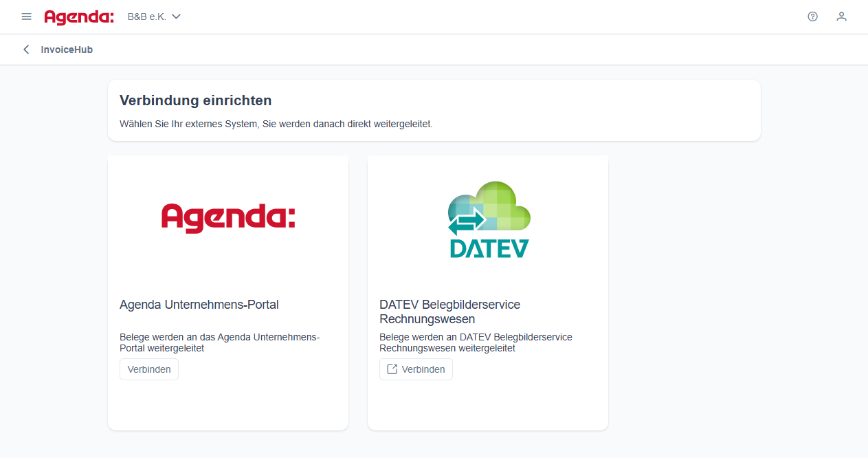The image size is (868, 458).
Task: Click DATEV card description about Belege forwarding
Action: click(x=476, y=342)
